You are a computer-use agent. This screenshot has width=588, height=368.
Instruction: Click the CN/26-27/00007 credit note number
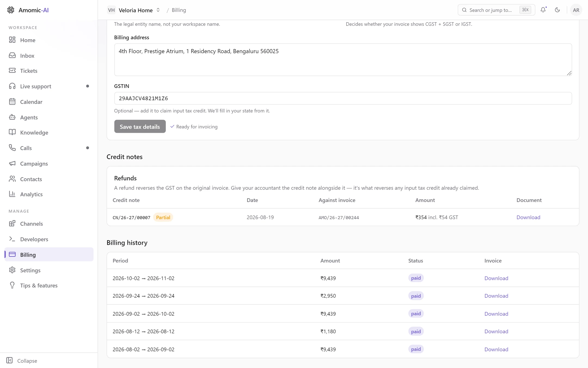pyautogui.click(x=131, y=218)
